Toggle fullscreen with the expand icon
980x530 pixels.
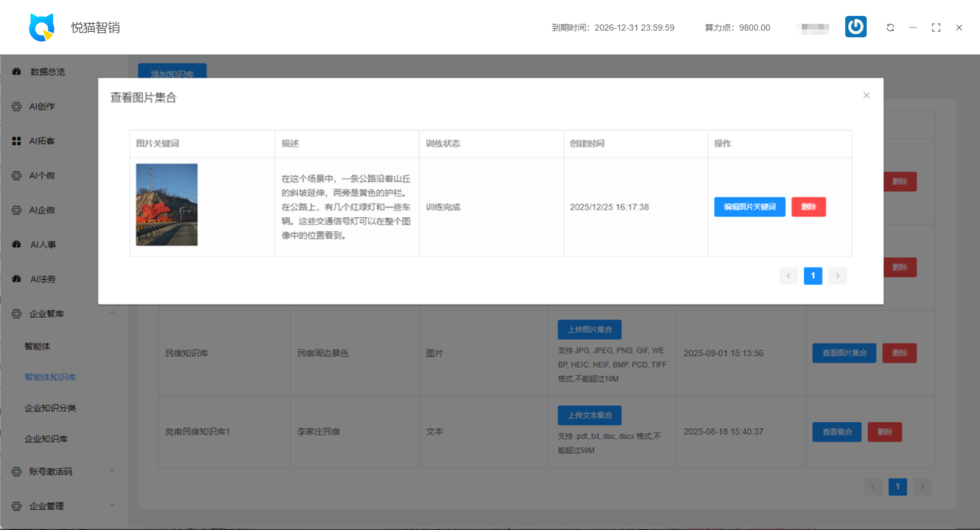coord(936,28)
